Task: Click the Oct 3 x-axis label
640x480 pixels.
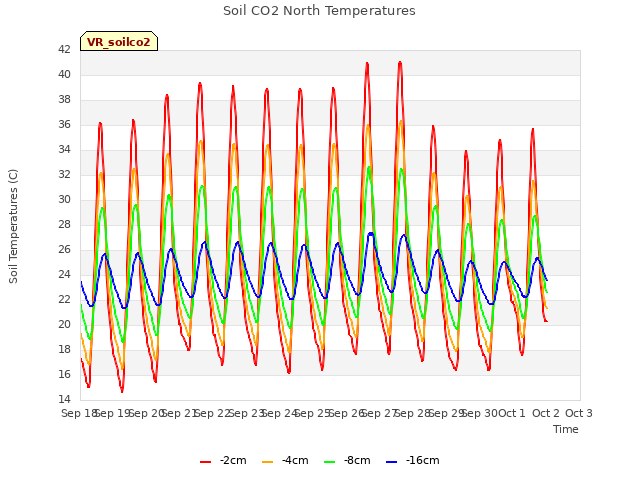Action: click(x=579, y=413)
